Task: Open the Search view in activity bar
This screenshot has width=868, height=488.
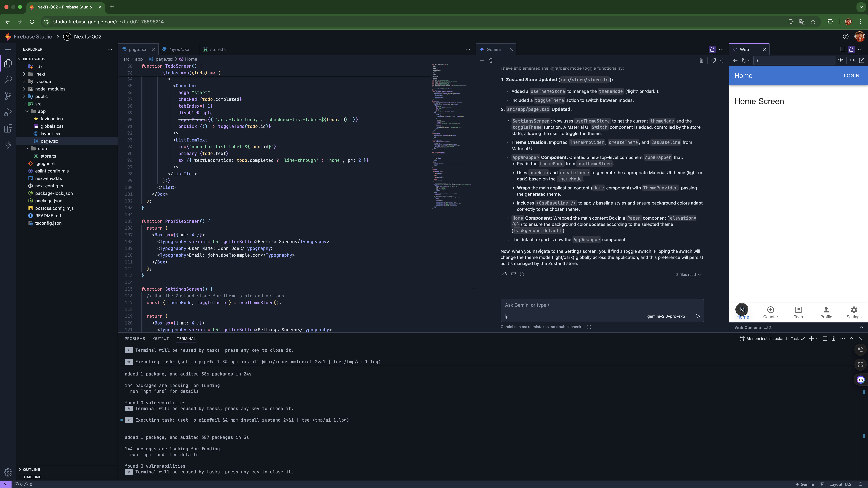Action: pos(8,79)
